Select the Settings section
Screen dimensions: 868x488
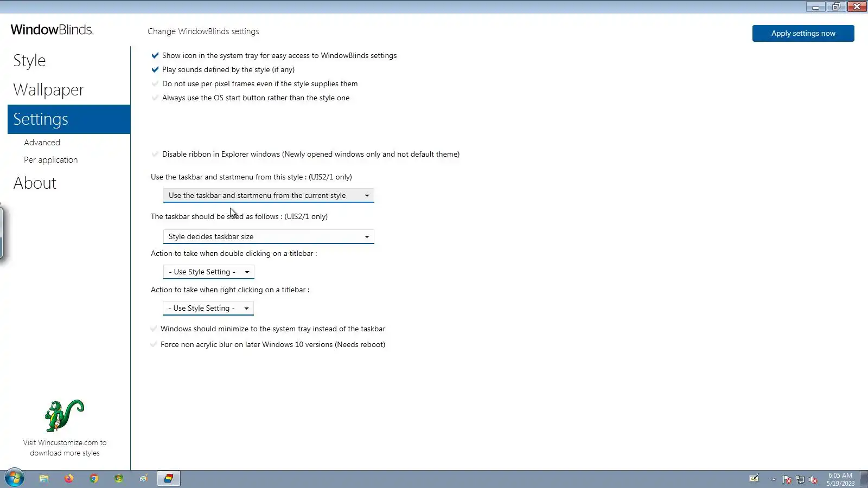(x=69, y=119)
